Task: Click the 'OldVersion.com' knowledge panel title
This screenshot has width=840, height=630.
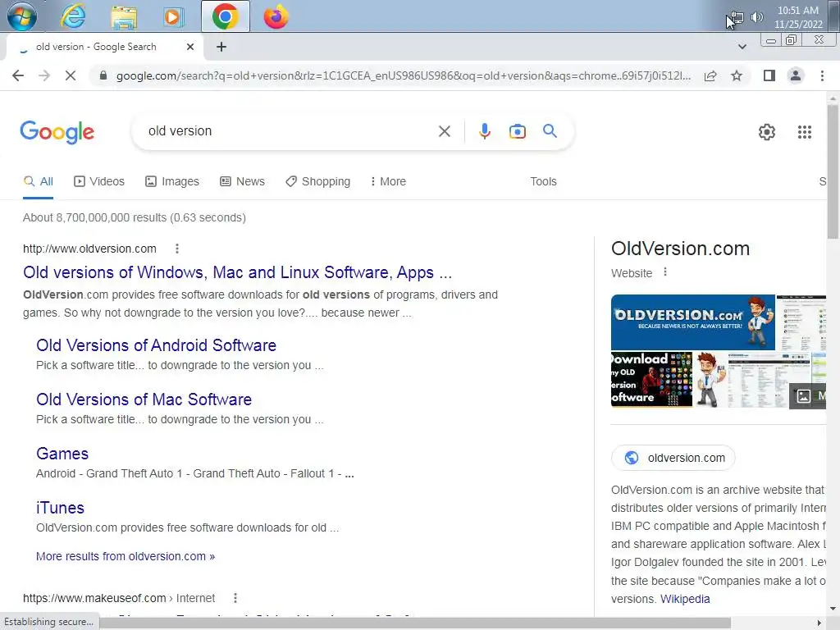Action: 680,249
